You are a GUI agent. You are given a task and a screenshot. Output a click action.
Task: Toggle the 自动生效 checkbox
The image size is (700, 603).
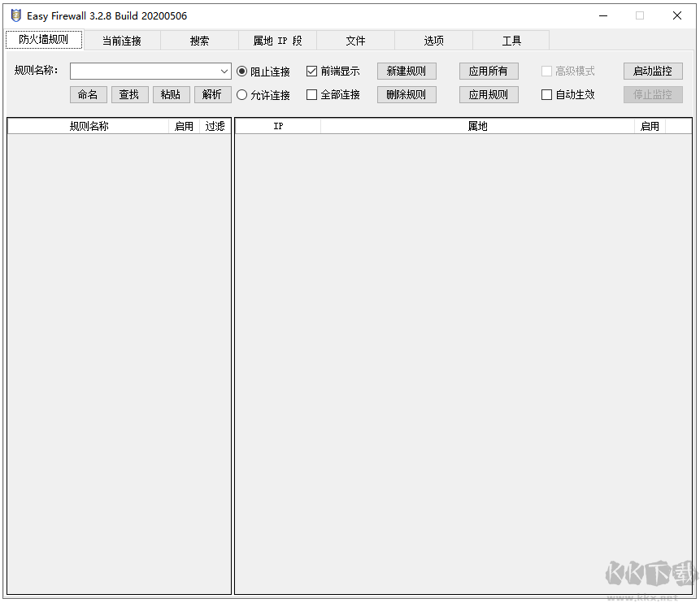(546, 94)
